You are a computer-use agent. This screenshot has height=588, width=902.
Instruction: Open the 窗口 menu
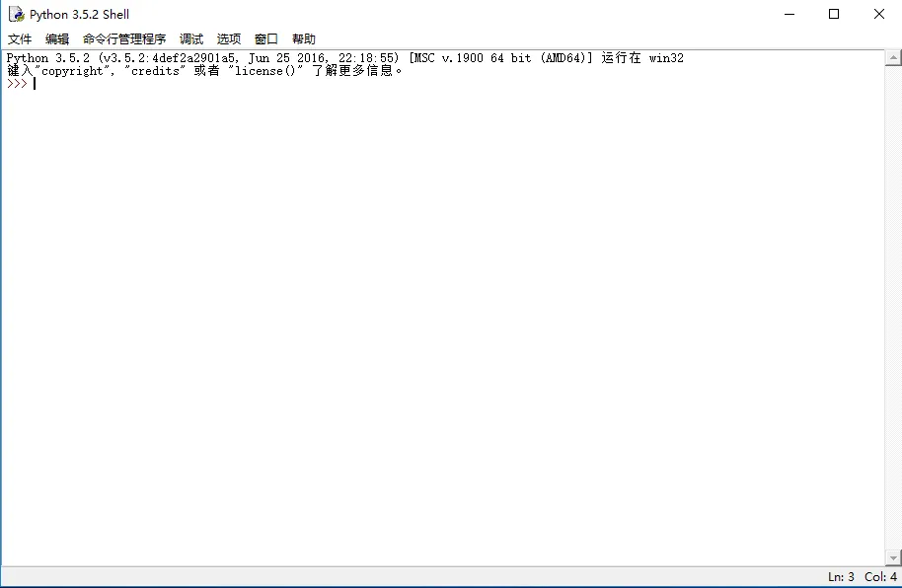point(266,39)
